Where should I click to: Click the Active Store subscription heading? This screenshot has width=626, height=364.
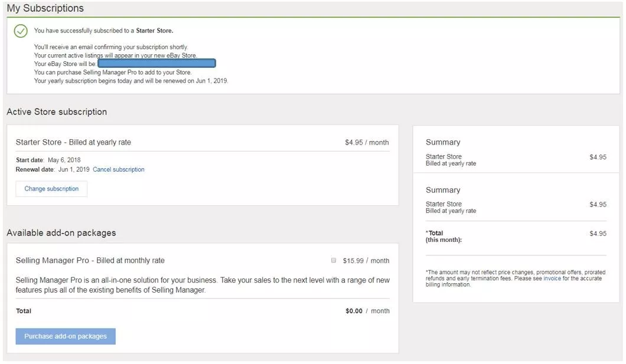57,112
